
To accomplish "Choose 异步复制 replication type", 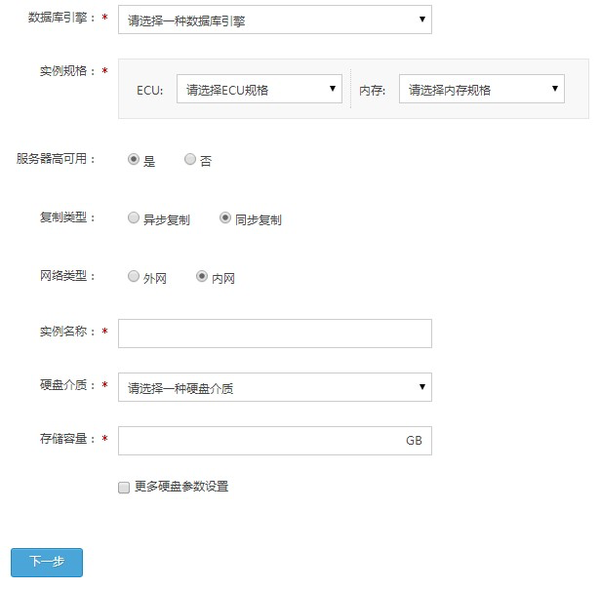I will [134, 218].
